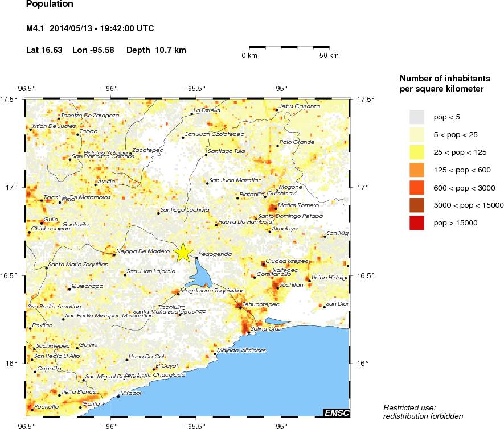
Task: Click the gray 'pop < 5' legend swatch
Action: click(x=417, y=117)
